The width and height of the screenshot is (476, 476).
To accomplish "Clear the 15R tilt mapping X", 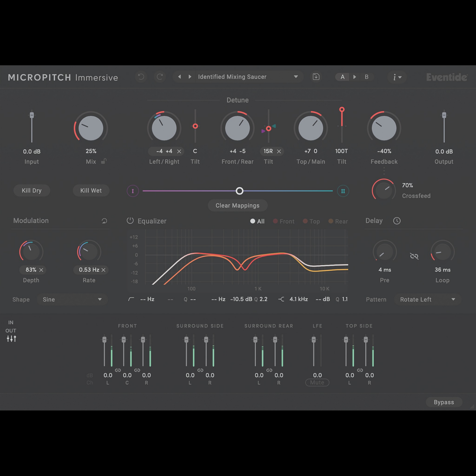I will click(x=279, y=151).
